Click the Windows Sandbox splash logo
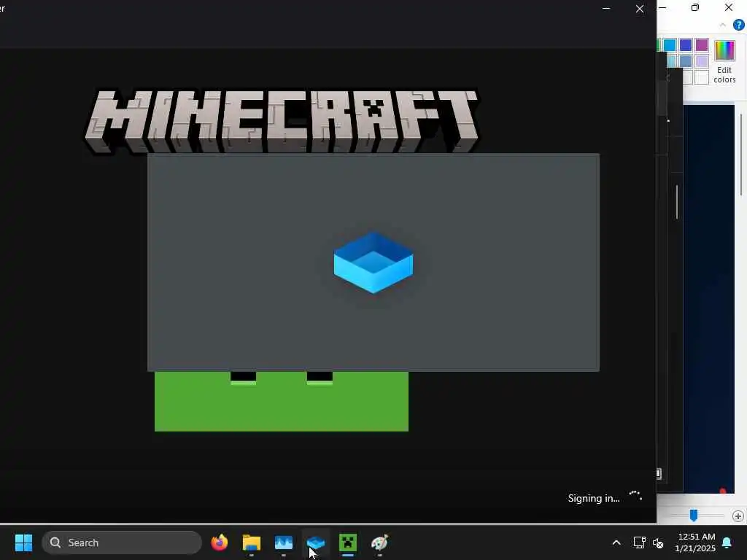 tap(373, 262)
